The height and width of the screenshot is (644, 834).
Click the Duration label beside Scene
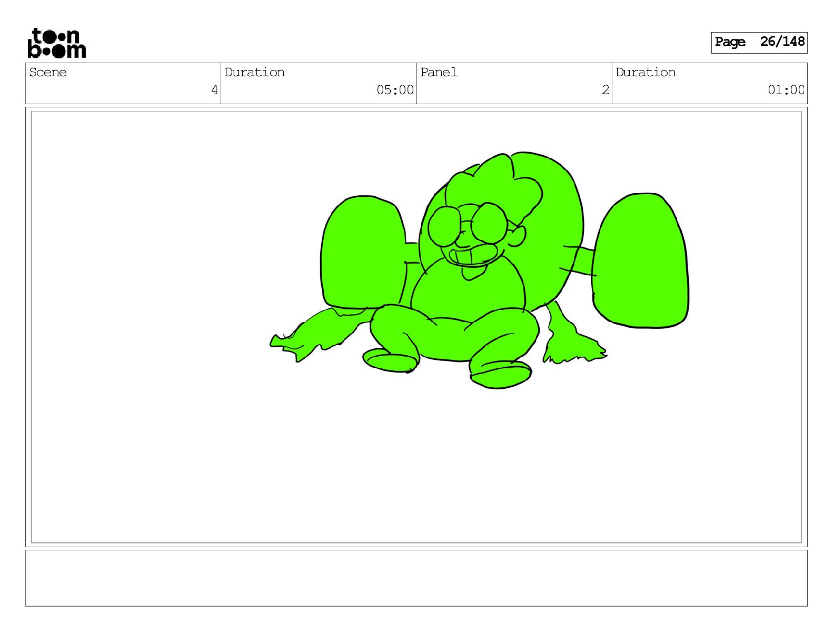pos(254,72)
